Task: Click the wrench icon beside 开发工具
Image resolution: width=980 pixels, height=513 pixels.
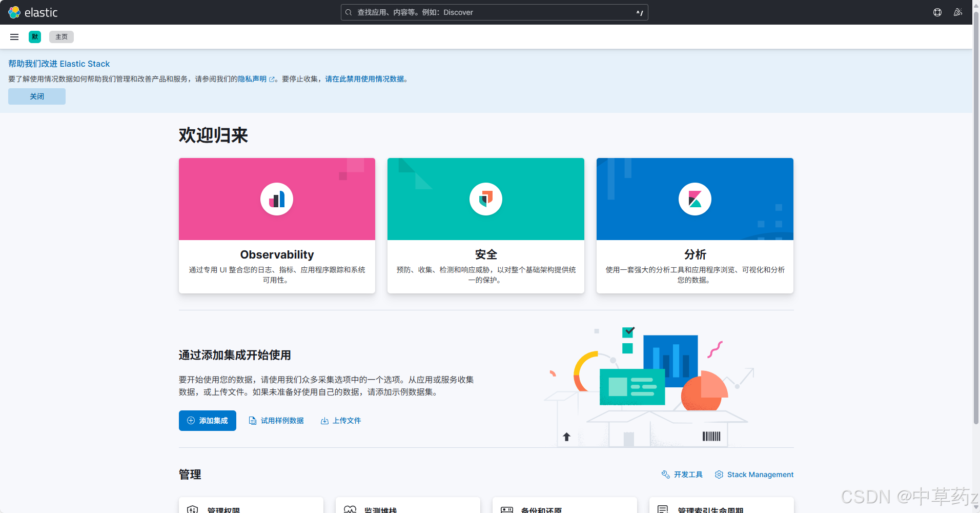Action: [665, 475]
